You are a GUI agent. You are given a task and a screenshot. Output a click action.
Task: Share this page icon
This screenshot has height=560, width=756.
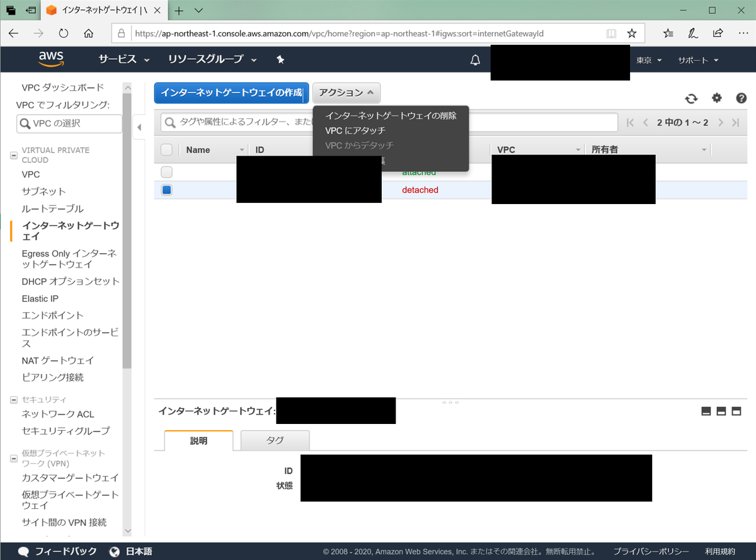(718, 33)
